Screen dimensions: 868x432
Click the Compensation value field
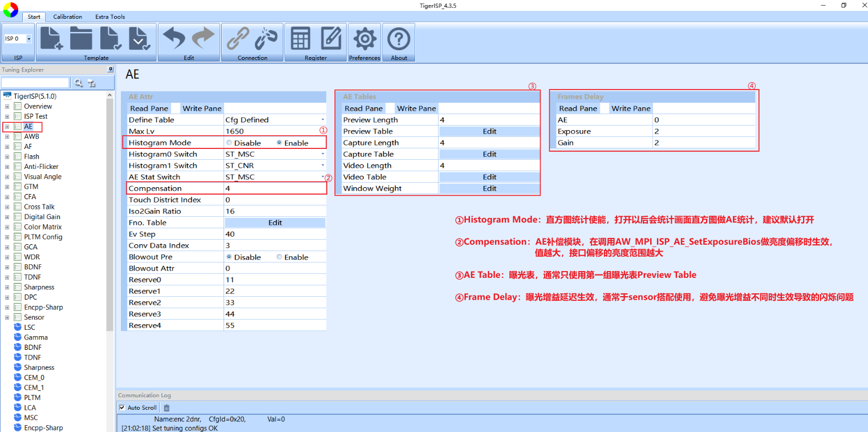(x=275, y=188)
